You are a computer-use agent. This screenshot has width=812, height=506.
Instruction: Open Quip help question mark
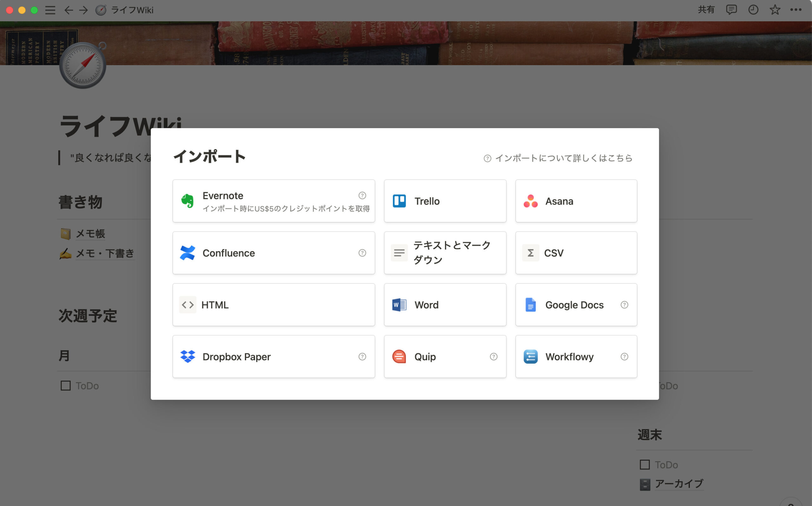click(494, 356)
